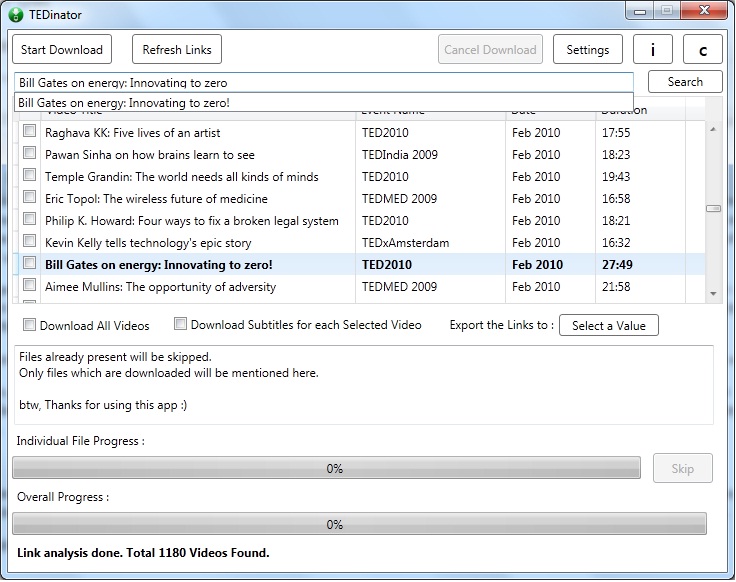Screen dimensions: 736x582
Task: Click the Individual File Progress bar
Action: (x=326, y=468)
